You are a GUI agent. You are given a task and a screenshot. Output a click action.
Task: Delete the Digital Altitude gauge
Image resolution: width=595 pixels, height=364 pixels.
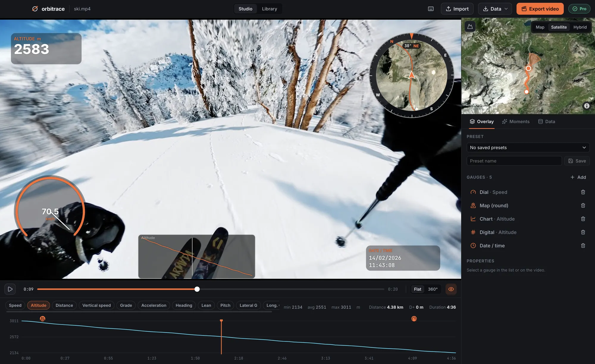583,232
